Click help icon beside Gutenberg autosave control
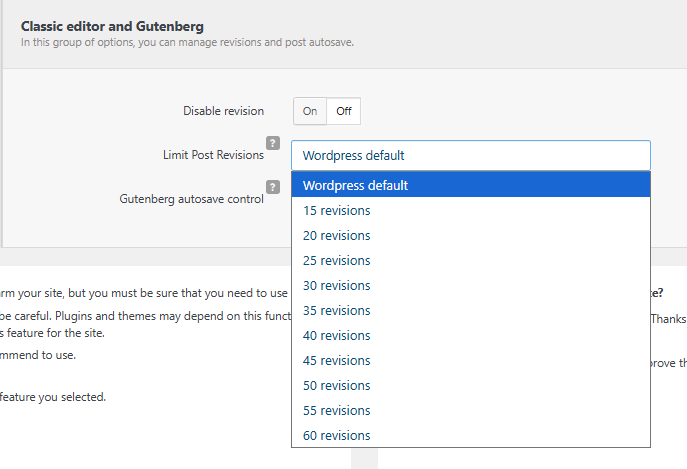The width and height of the screenshot is (687, 469). pos(272,187)
